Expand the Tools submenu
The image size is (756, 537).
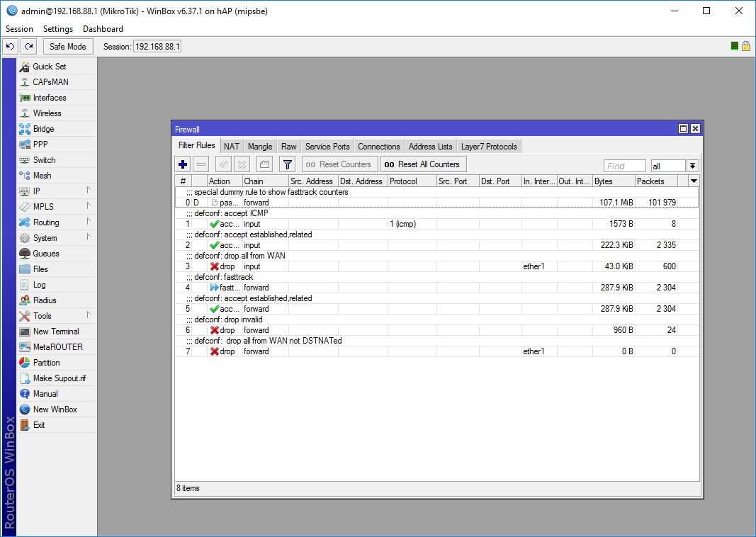coord(57,316)
